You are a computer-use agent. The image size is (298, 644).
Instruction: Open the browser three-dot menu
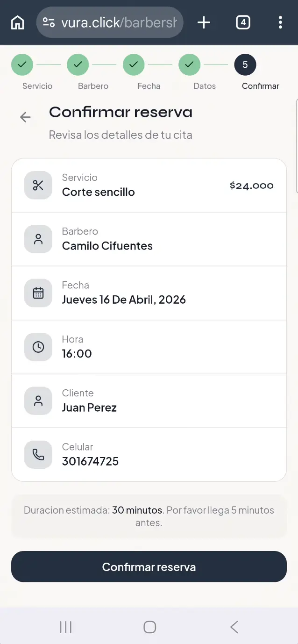coord(280,22)
